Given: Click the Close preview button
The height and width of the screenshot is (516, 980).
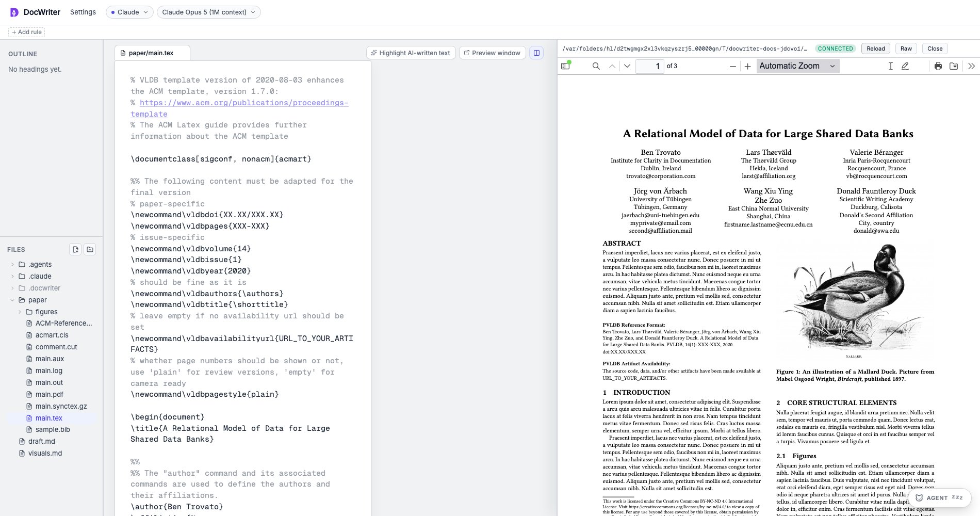Looking at the screenshot, I should (935, 49).
